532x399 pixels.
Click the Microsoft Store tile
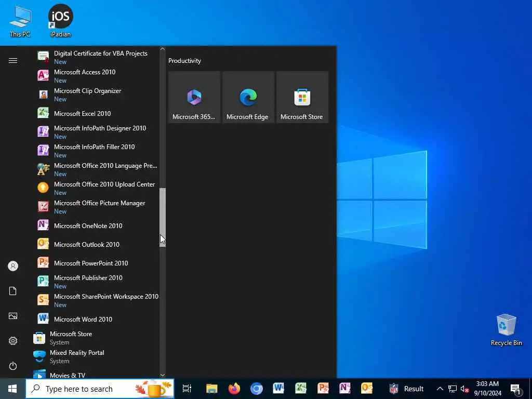(x=302, y=97)
